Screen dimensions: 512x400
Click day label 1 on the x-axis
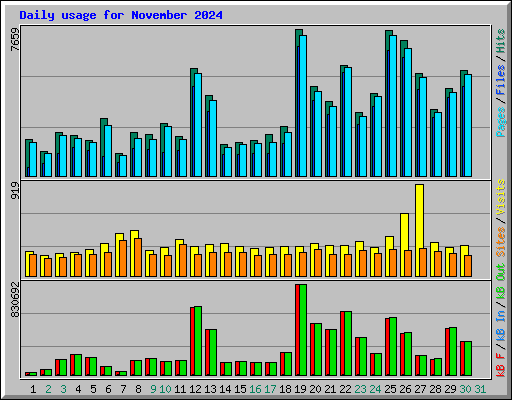(33, 389)
